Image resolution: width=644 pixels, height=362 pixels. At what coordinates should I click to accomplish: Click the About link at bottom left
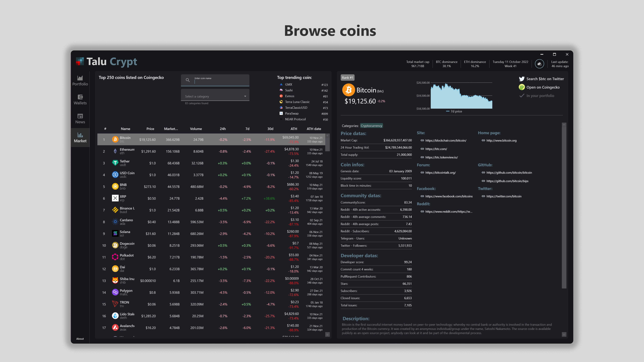pos(80,339)
